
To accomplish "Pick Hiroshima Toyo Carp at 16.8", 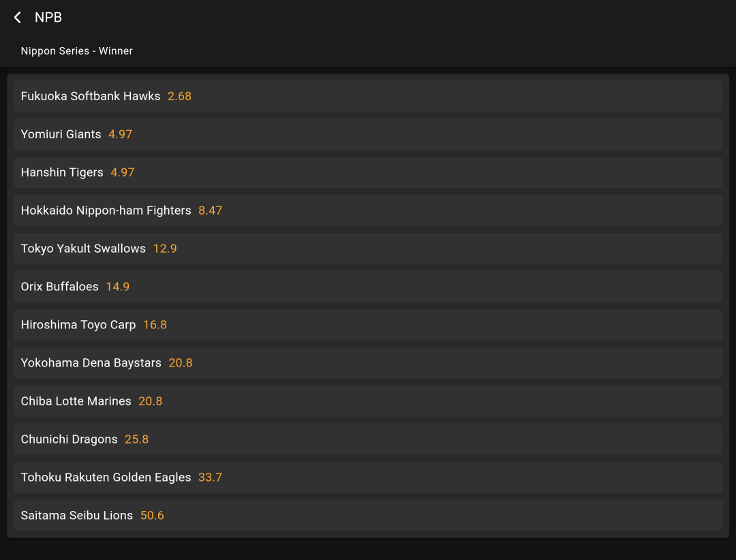I will (x=367, y=325).
